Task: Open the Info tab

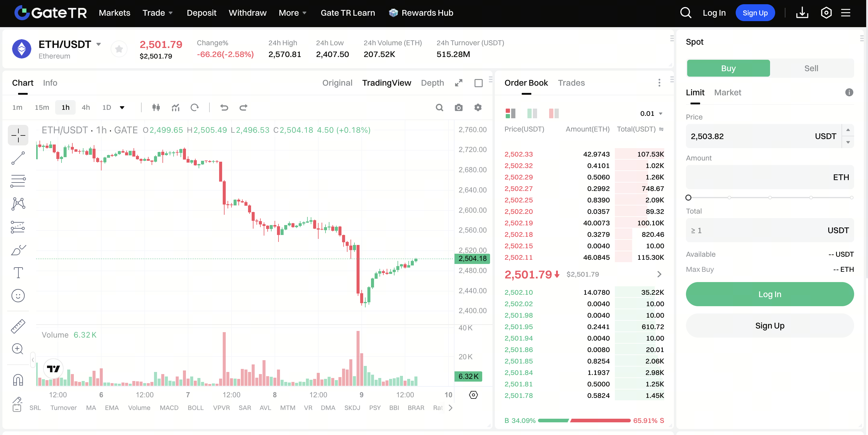Action: click(x=50, y=83)
